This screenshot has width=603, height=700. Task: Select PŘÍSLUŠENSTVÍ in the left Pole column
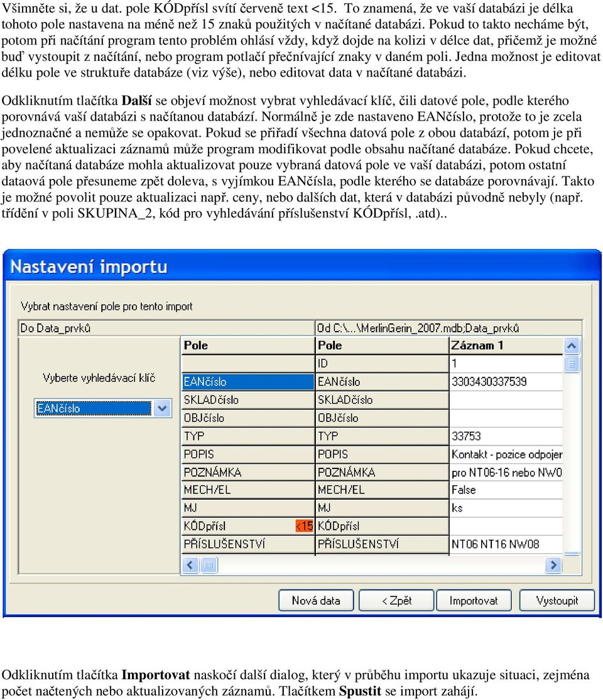click(248, 544)
